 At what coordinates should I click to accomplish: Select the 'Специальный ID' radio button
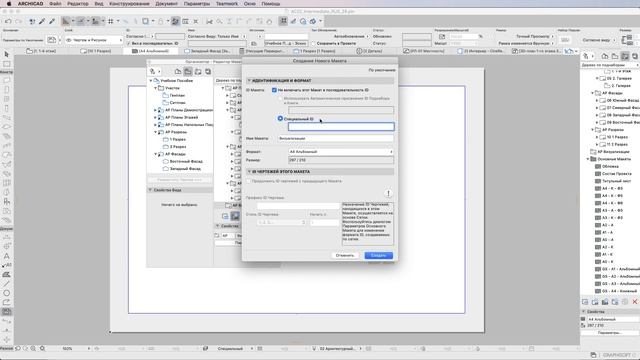(280, 118)
